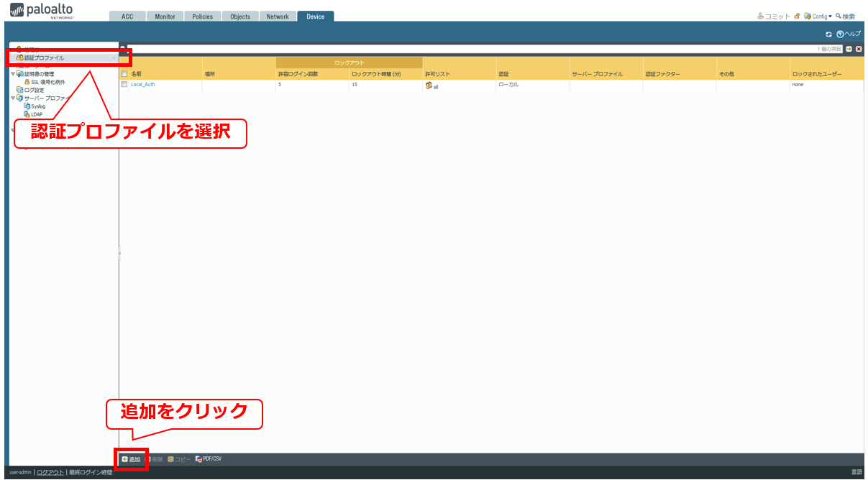This screenshot has height=480, width=868.
Task: Select SSL 復号化例外 in the tree
Action: coord(47,82)
